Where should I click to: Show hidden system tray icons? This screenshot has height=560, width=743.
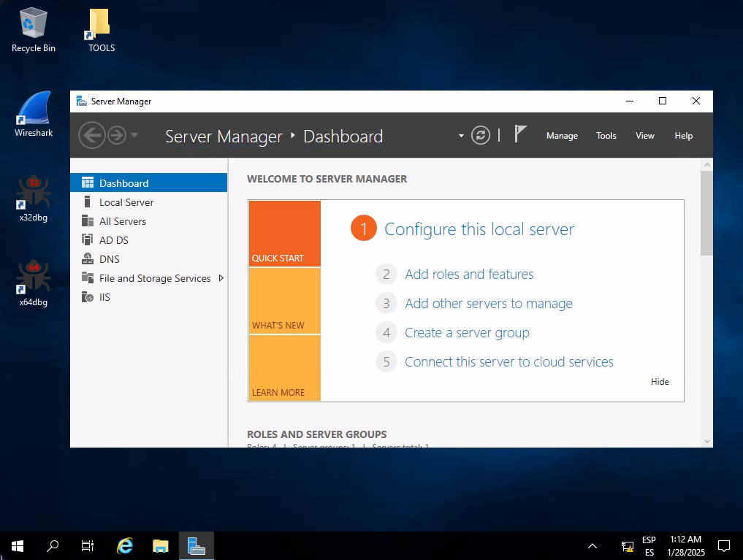tap(593, 546)
